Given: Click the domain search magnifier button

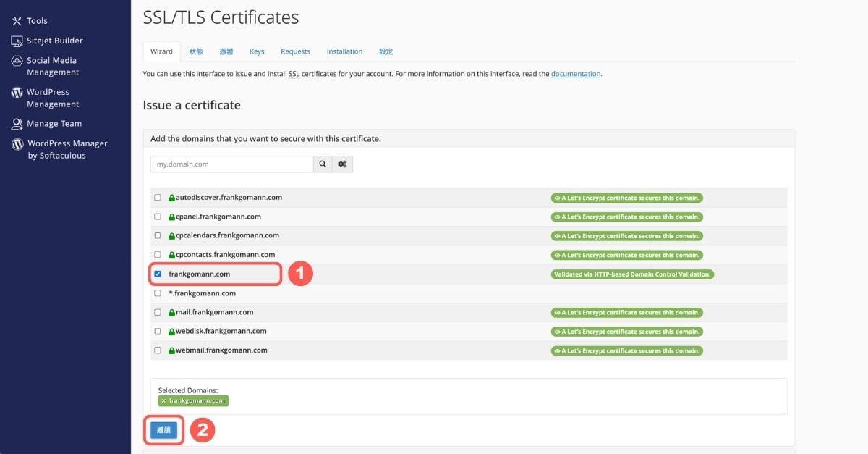Looking at the screenshot, I should [323, 164].
